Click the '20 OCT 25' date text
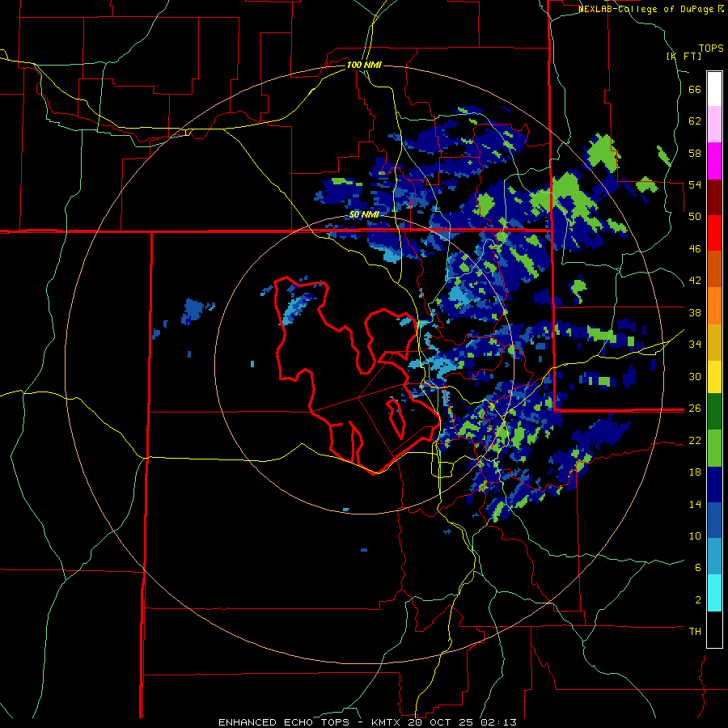The image size is (728, 728). coord(442,722)
